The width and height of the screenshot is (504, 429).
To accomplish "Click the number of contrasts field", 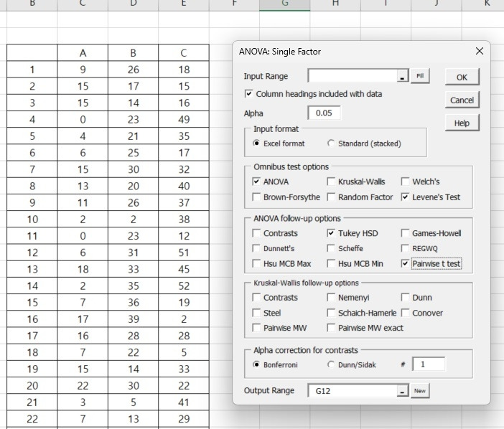I will 429,364.
